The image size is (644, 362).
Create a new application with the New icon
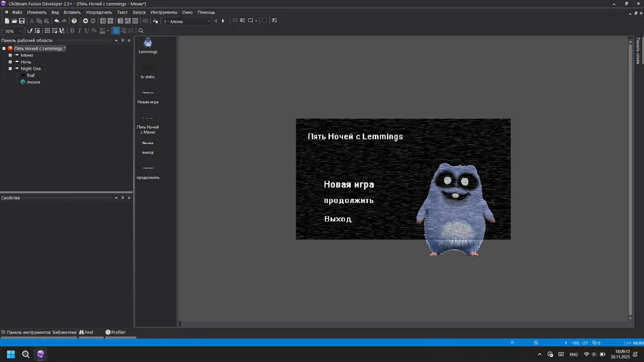point(7,21)
